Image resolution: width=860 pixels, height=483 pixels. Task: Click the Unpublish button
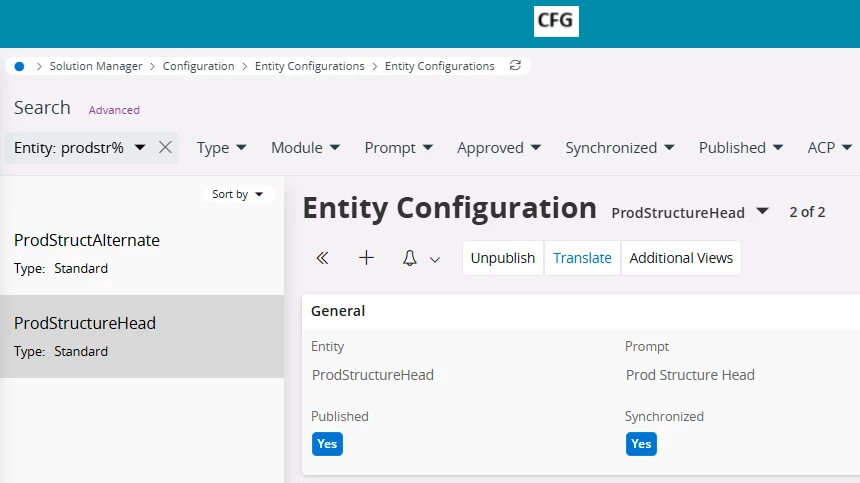pos(503,258)
